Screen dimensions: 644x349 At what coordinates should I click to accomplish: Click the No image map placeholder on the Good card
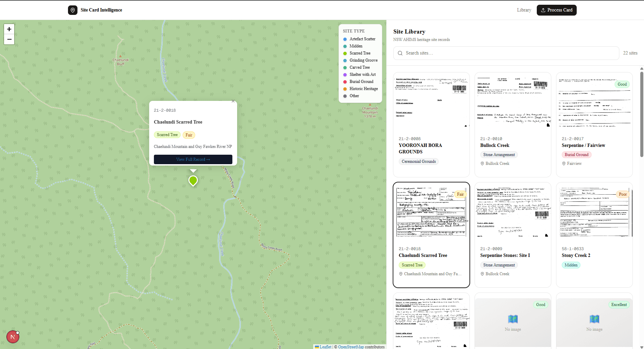point(512,319)
